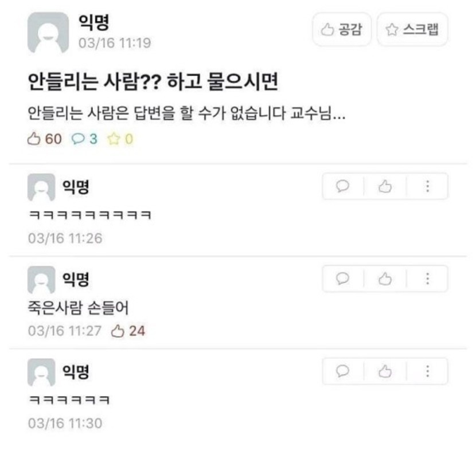Click the thumbs-up count of 24 on the second comment

pyautogui.click(x=128, y=331)
